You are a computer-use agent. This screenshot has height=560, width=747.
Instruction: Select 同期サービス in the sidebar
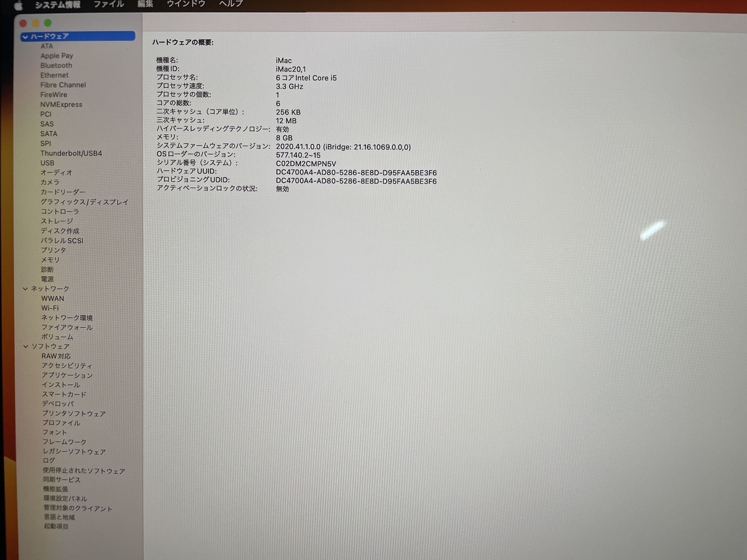coord(62,480)
